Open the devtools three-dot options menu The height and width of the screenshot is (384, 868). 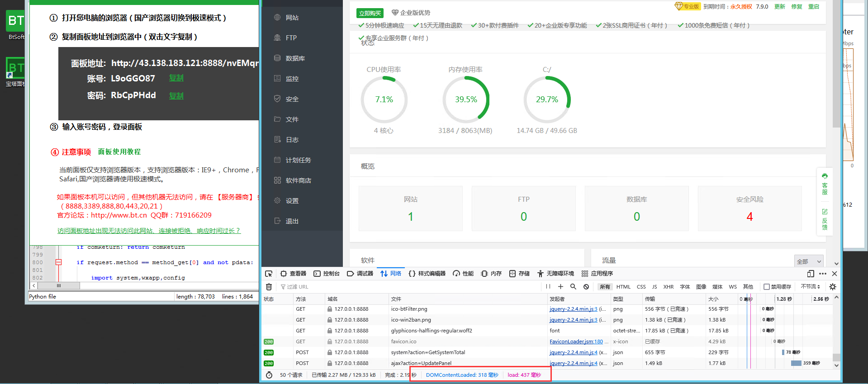[x=823, y=274]
